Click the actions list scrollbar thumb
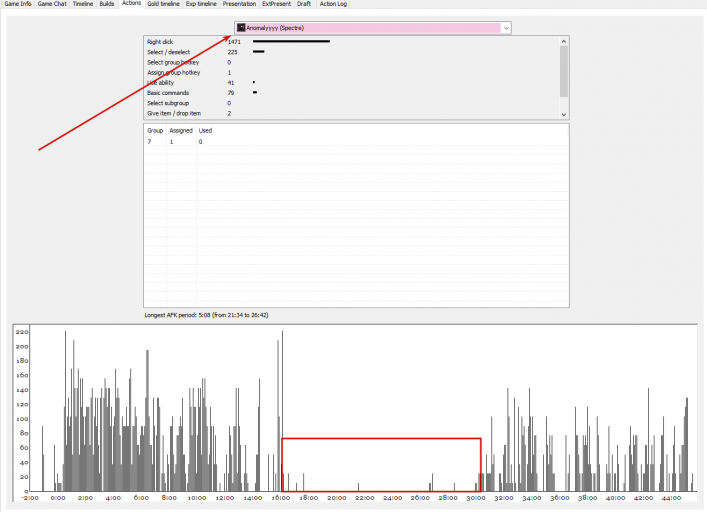The width and height of the screenshot is (707, 512). (564, 71)
